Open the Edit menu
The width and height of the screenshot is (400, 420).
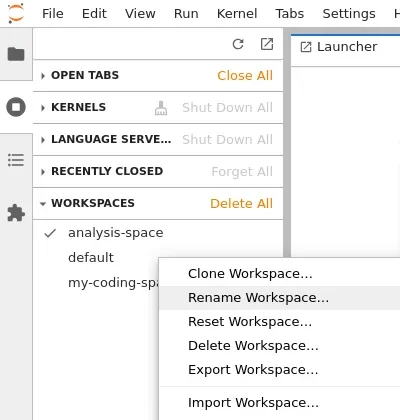tap(94, 14)
